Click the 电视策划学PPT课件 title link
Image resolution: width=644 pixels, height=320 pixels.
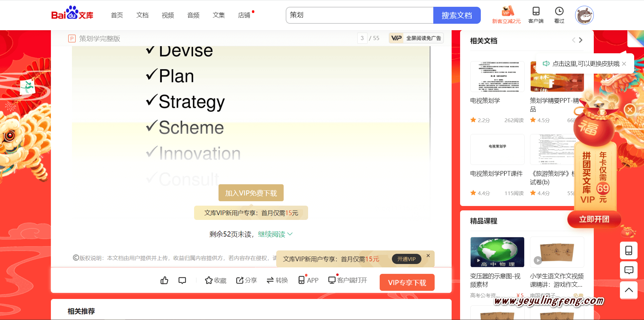tap(496, 174)
